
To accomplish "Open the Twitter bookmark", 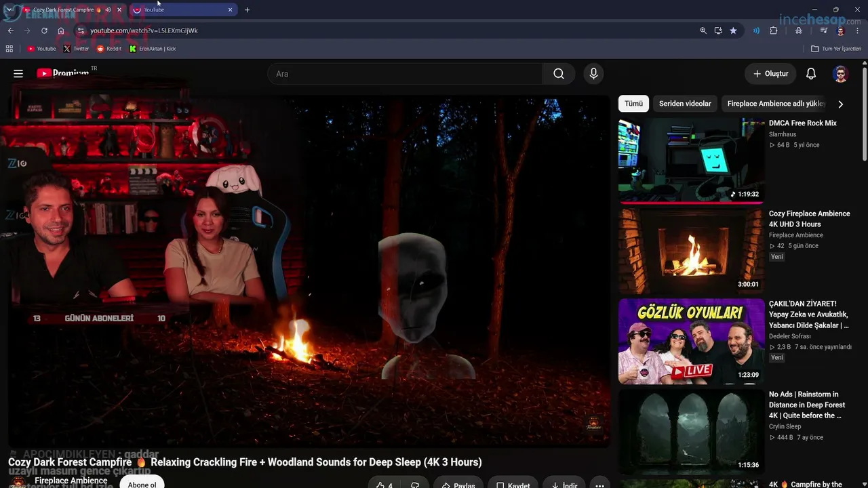I will point(76,49).
